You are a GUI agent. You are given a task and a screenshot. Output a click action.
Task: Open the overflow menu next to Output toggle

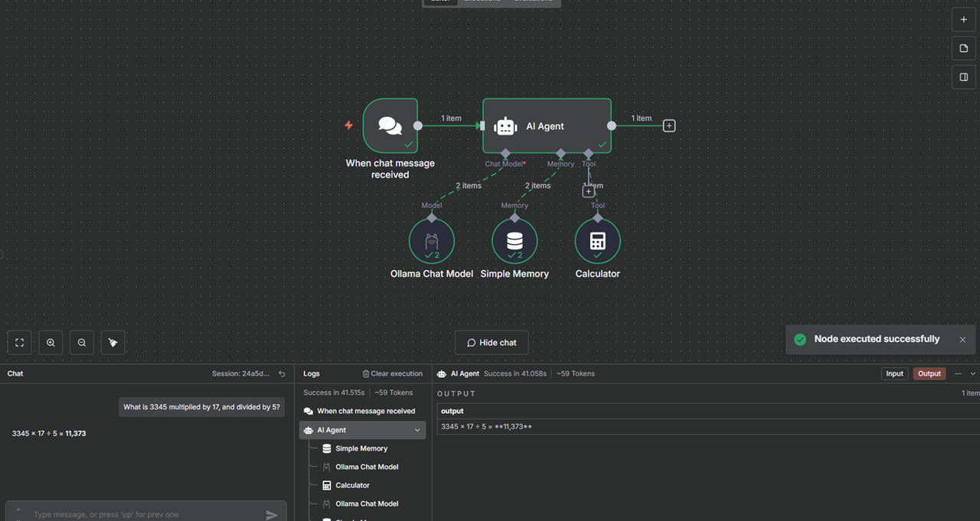point(958,373)
